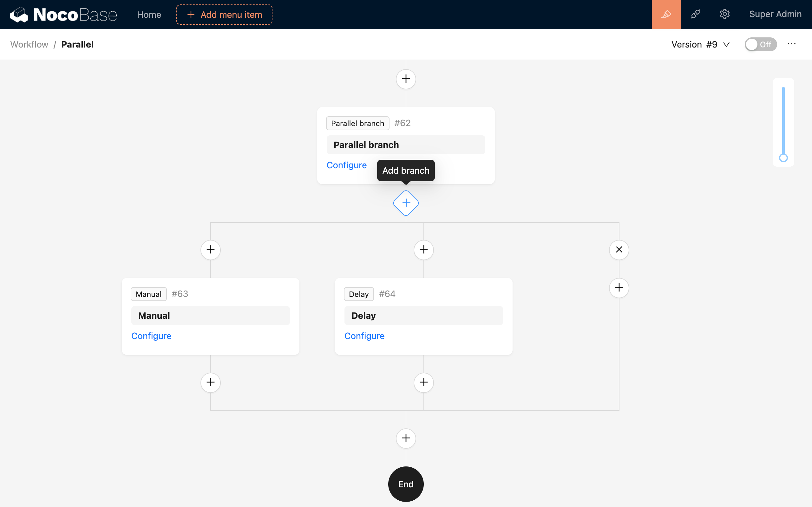Remove the empty branch using the X icon
Viewport: 812px width, 507px height.
pyautogui.click(x=619, y=249)
